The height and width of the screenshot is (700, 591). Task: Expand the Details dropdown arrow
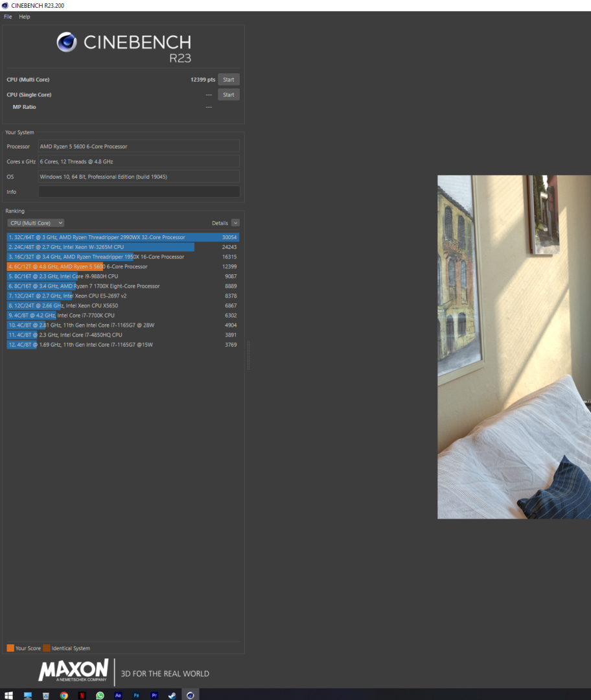(235, 223)
